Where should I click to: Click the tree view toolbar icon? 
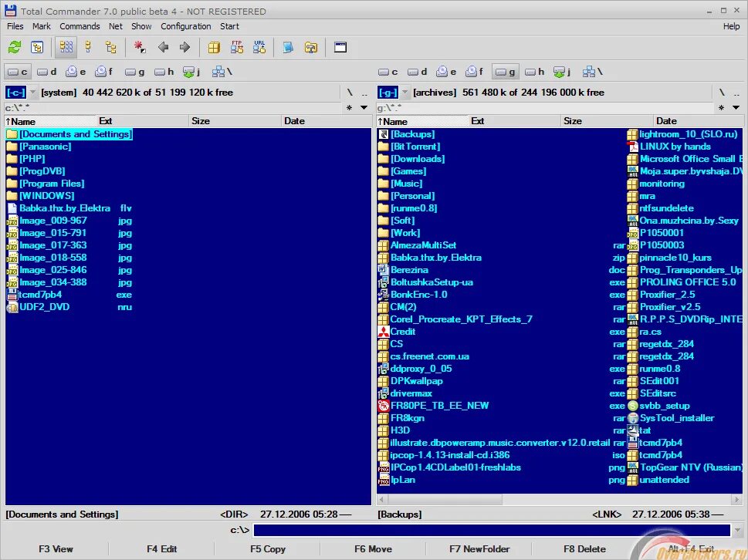pos(112,46)
